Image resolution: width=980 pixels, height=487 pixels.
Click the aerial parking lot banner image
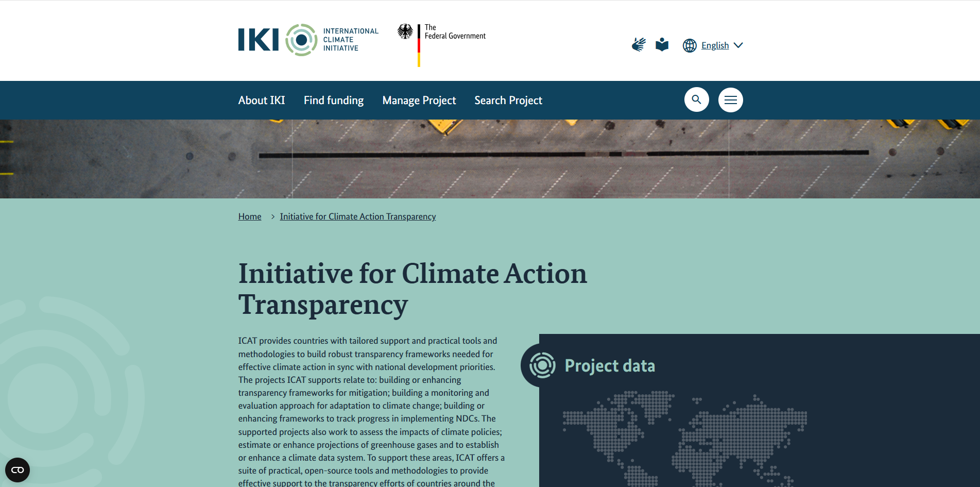pos(489,159)
